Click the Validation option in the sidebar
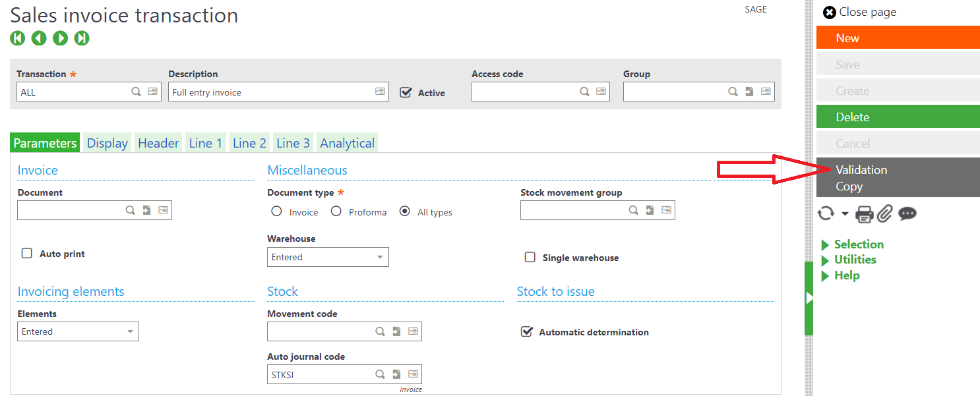Viewport: 980px width, 396px height. tap(861, 169)
